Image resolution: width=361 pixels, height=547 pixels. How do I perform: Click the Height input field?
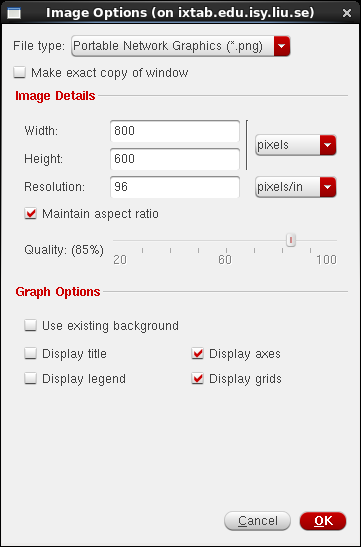pyautogui.click(x=175, y=159)
